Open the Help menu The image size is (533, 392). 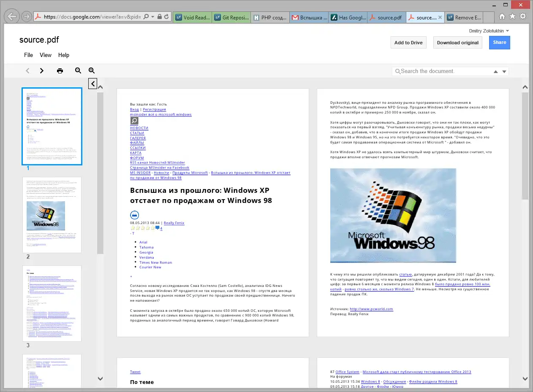coord(64,55)
